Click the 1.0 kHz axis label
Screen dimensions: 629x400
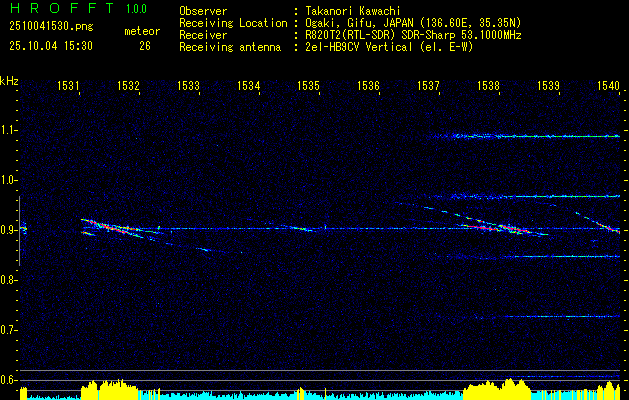(x=8, y=180)
